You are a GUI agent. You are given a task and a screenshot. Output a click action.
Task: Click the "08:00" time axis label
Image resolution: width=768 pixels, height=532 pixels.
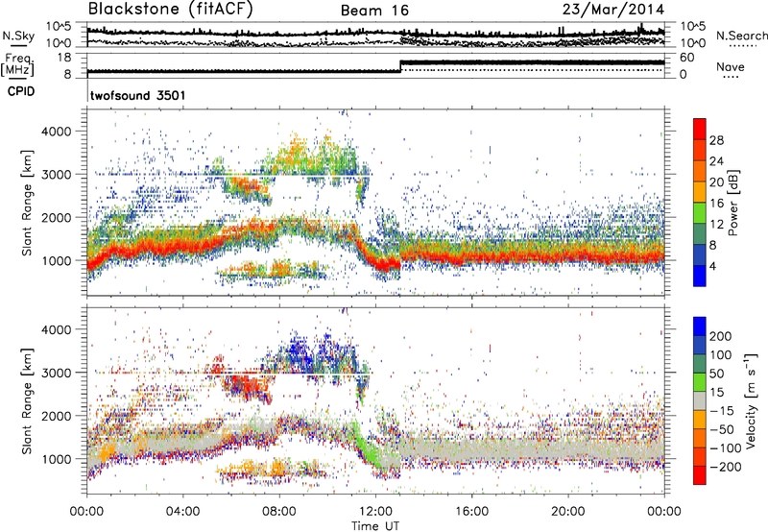click(279, 512)
